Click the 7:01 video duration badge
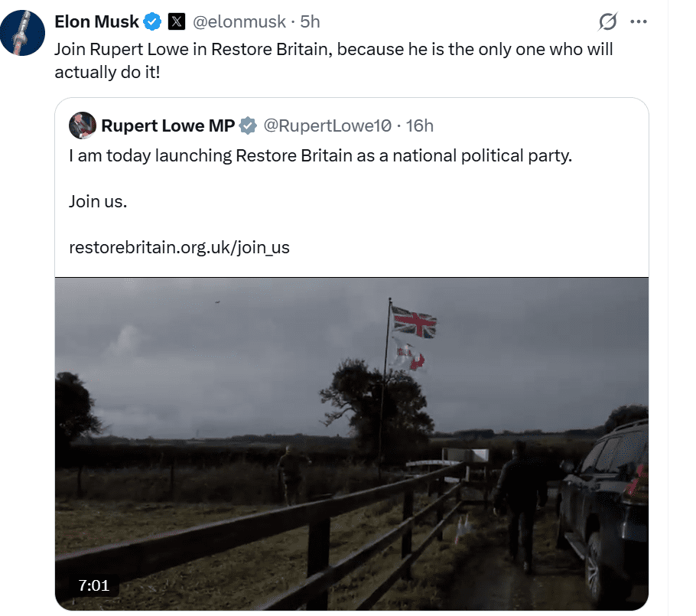 pyautogui.click(x=93, y=585)
